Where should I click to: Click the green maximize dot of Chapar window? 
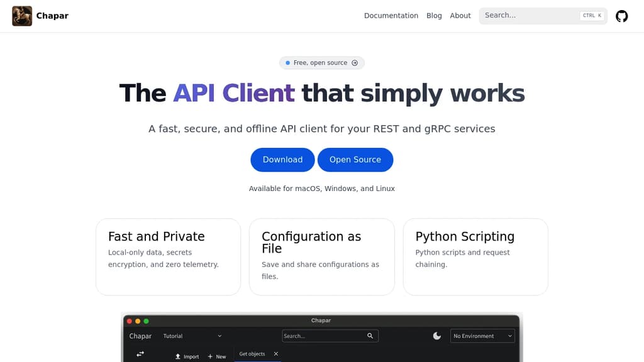[x=146, y=321]
